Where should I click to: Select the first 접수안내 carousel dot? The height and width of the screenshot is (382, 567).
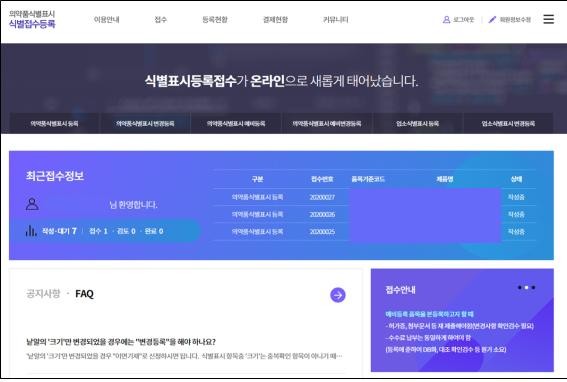(520, 288)
